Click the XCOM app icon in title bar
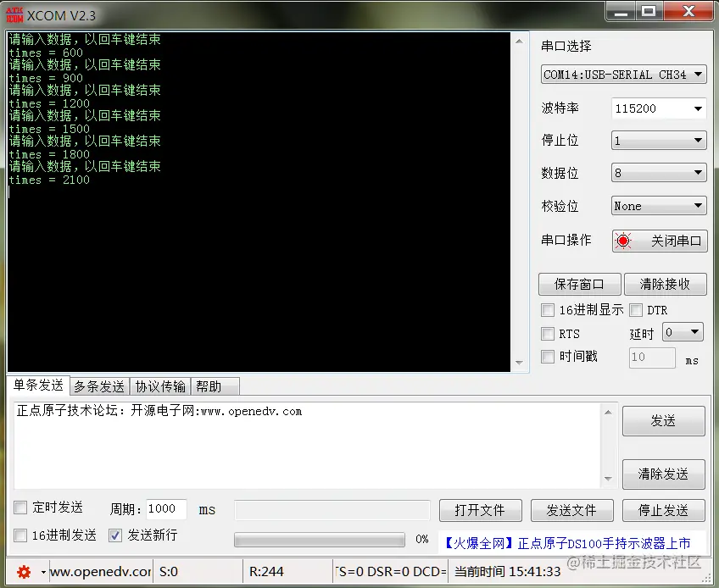This screenshot has width=719, height=588. [x=14, y=15]
